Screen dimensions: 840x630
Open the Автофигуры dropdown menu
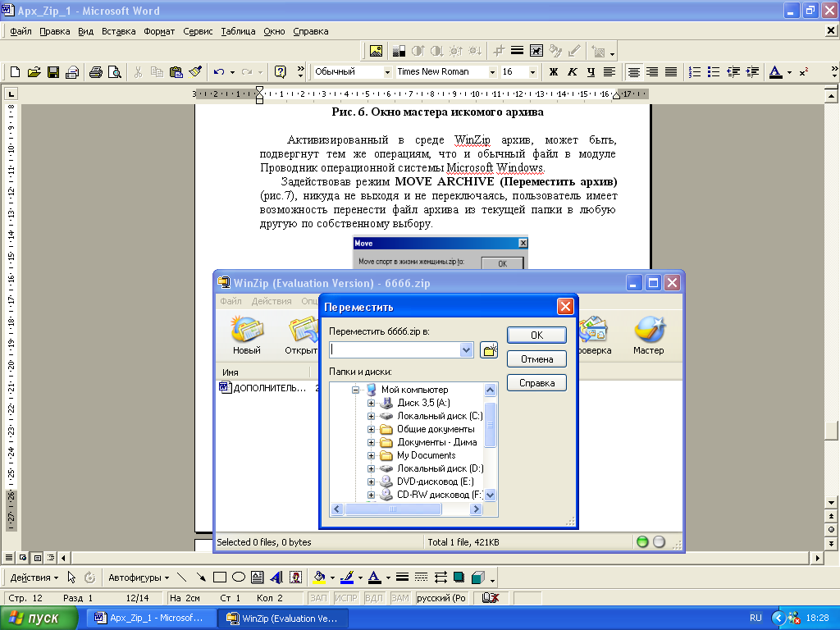(x=139, y=577)
